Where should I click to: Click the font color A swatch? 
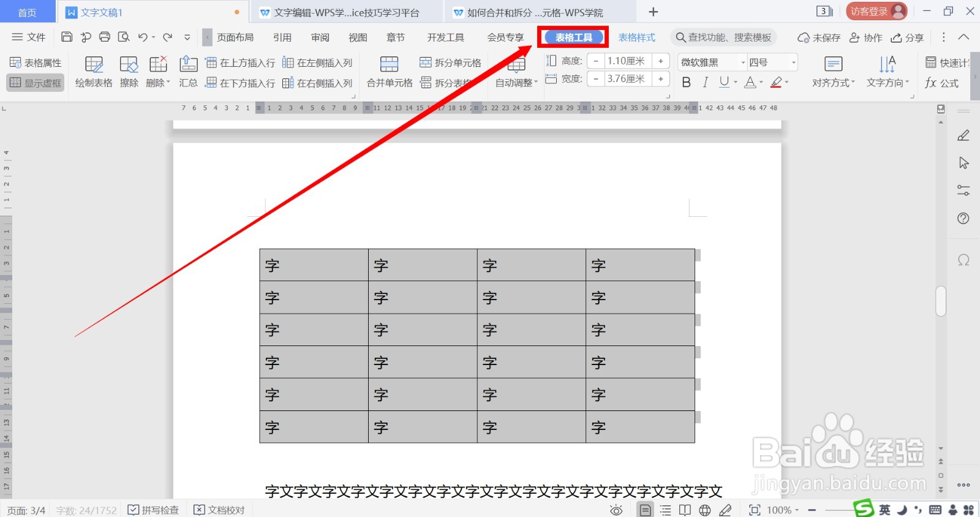[x=750, y=82]
